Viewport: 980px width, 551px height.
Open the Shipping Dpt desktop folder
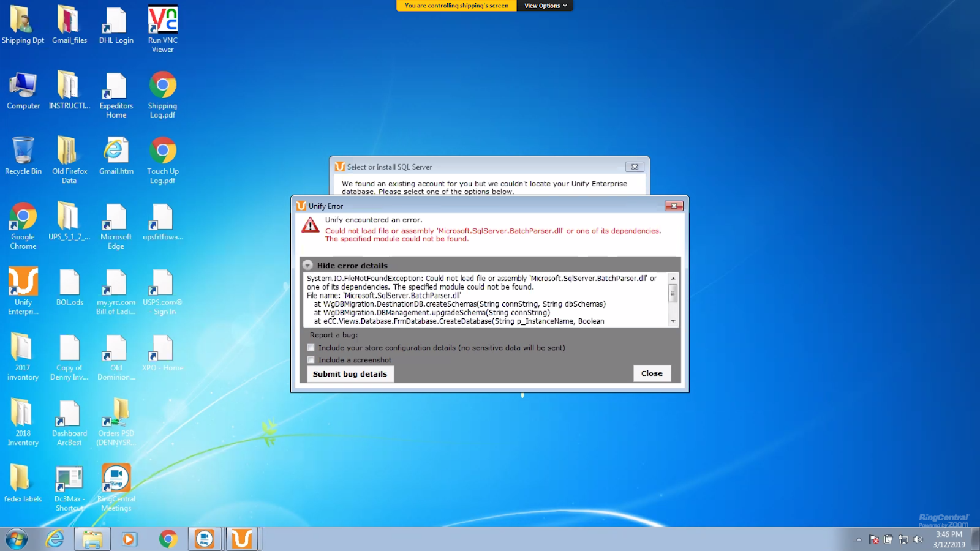click(23, 24)
